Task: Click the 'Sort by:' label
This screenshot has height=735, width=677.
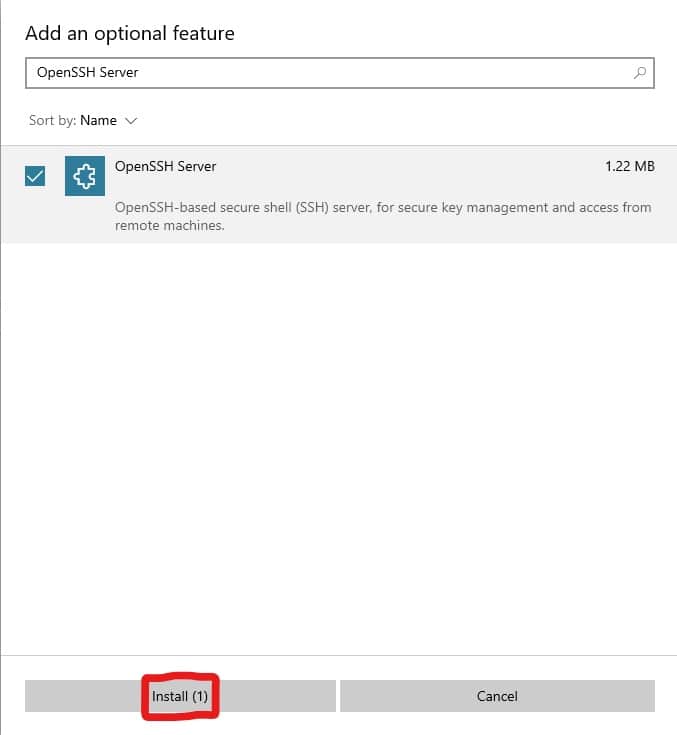Action: click(x=53, y=120)
